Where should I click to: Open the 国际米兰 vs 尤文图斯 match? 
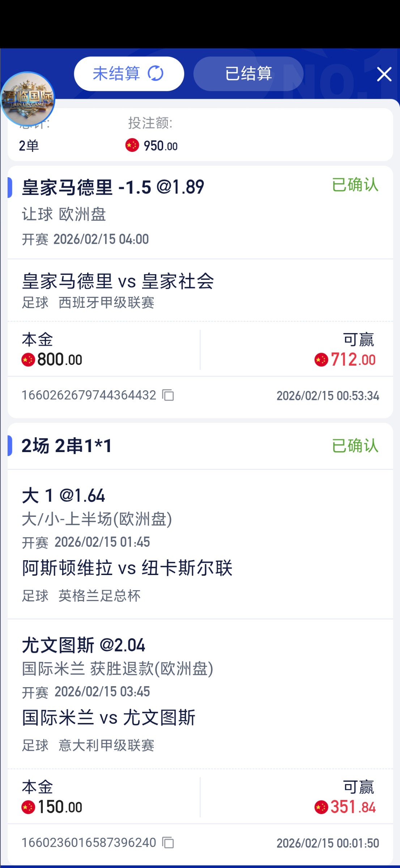[x=108, y=718]
